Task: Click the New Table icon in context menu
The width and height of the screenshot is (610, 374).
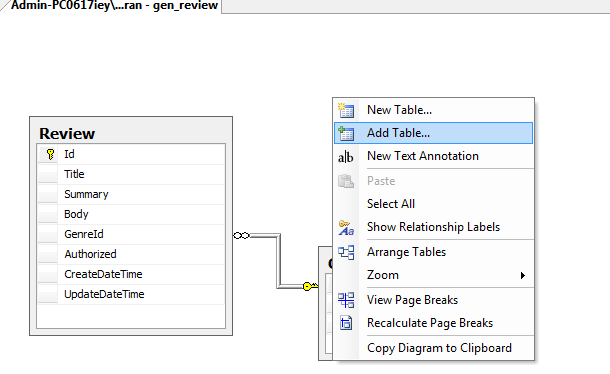Action: (346, 111)
